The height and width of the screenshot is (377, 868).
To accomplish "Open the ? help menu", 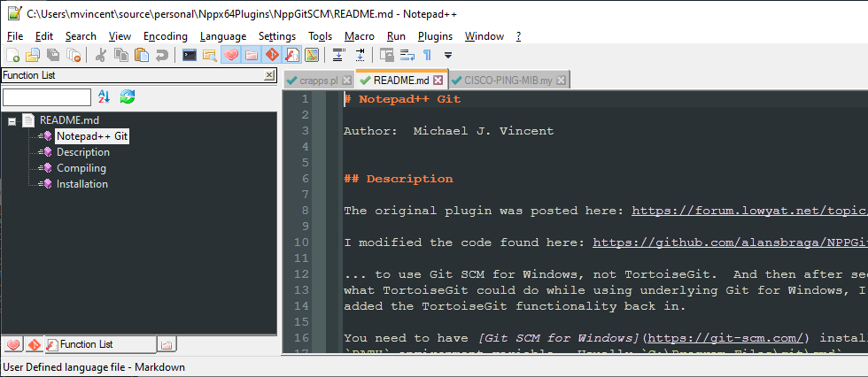I will pos(519,36).
